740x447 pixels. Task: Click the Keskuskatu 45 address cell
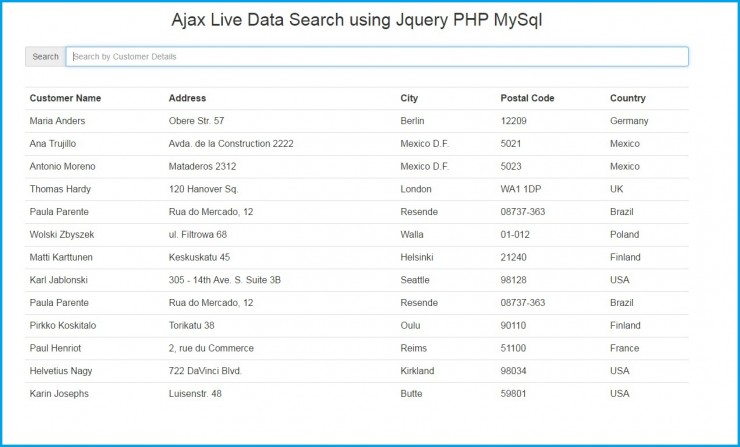coord(199,257)
